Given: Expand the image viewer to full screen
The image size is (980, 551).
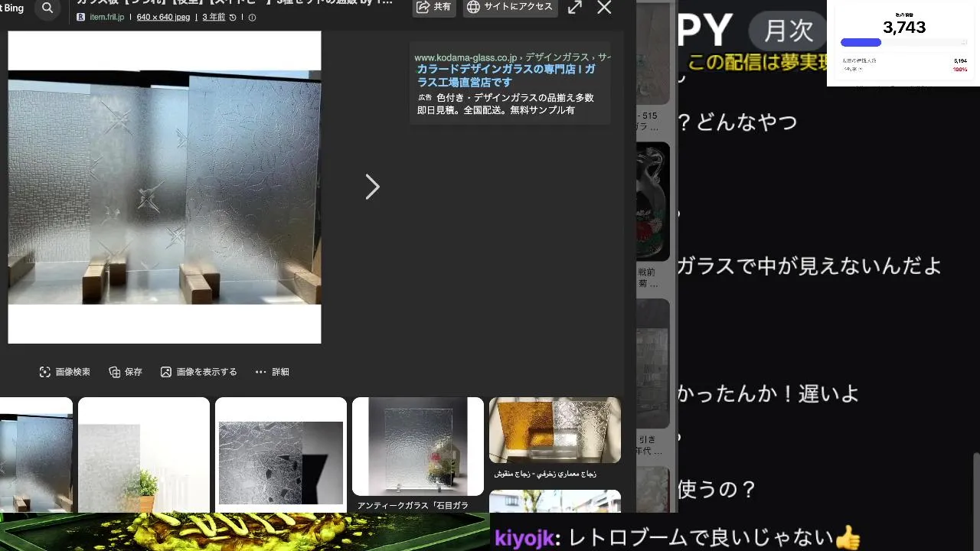Looking at the screenshot, I should tap(575, 7).
